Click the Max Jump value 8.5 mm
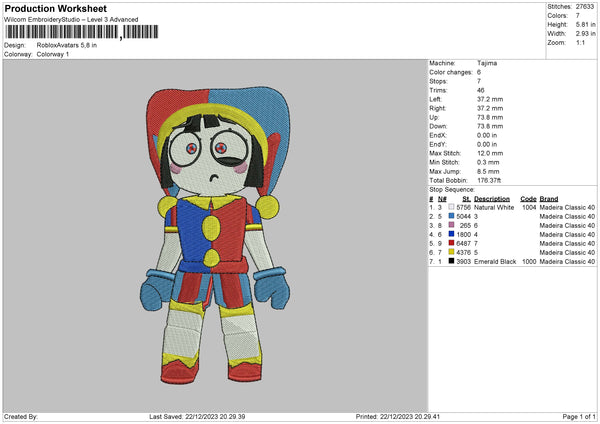Screen dimensions: 600x424 click(488, 172)
